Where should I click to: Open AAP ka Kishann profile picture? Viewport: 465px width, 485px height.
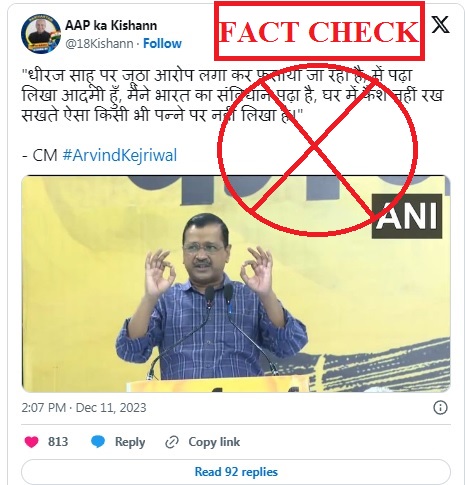pos(41,34)
